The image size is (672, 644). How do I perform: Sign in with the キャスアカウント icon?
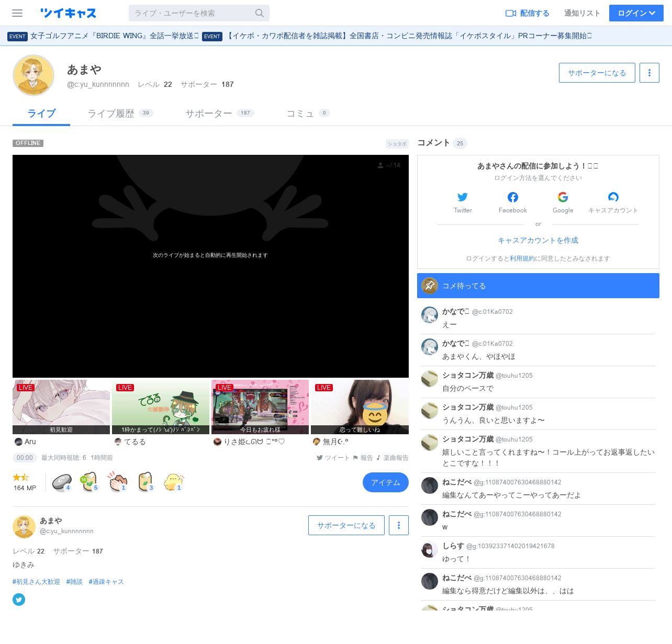[x=613, y=197]
